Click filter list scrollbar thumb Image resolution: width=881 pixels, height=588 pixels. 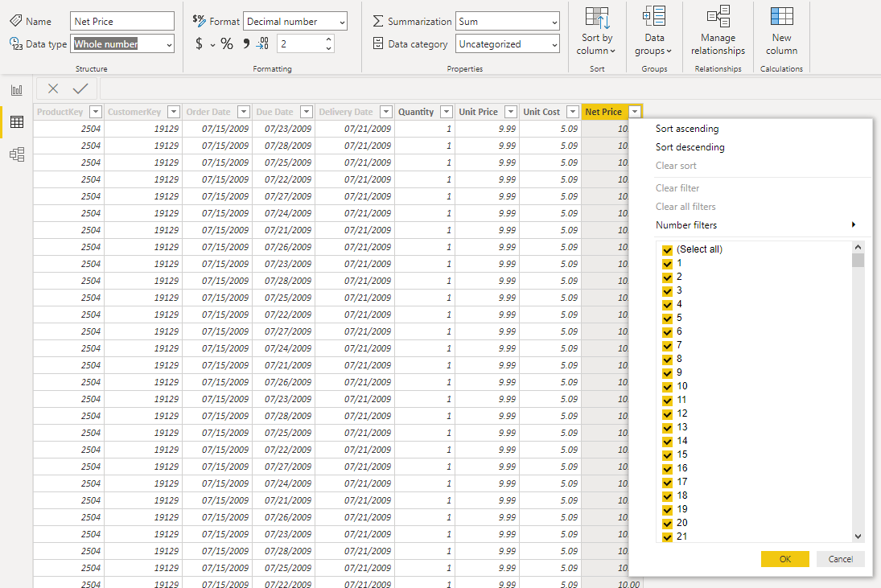click(x=858, y=261)
